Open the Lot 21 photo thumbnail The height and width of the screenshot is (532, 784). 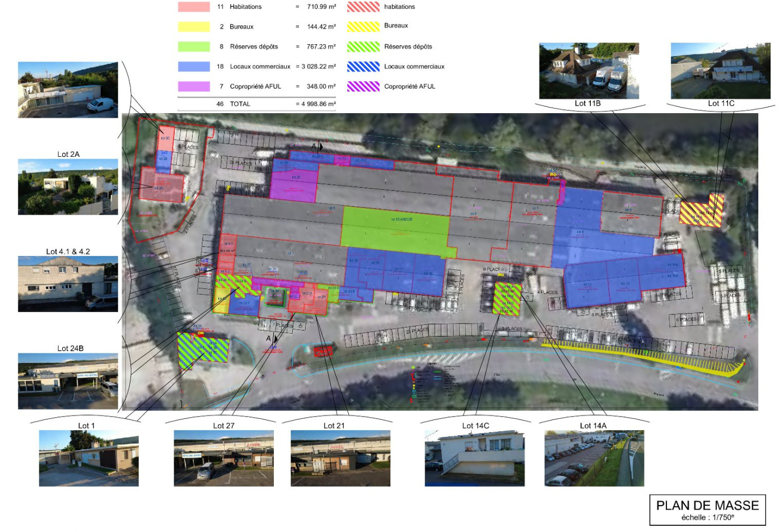[340, 458]
